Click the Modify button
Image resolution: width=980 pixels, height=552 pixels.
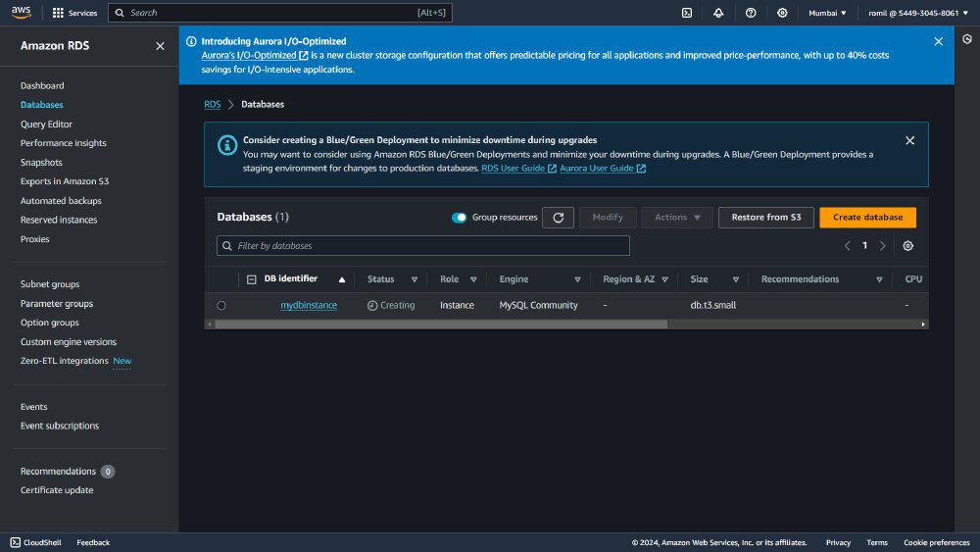(608, 218)
